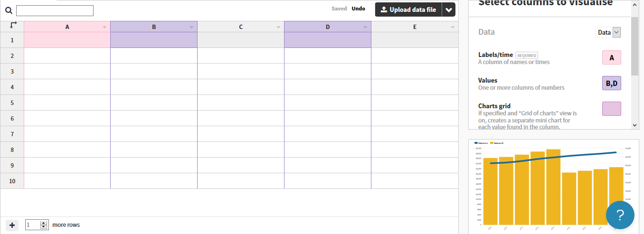Open column A header dropdown arrow
644x234 pixels.
tap(104, 28)
